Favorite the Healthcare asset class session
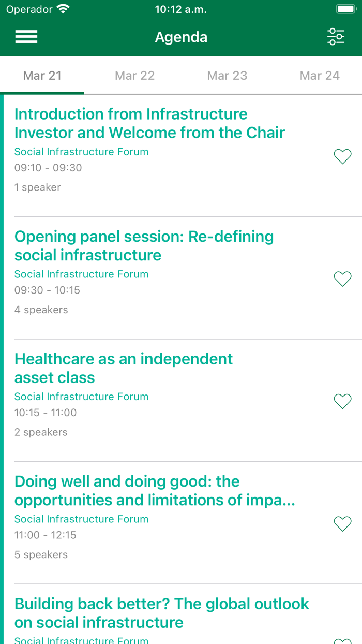 (x=342, y=401)
